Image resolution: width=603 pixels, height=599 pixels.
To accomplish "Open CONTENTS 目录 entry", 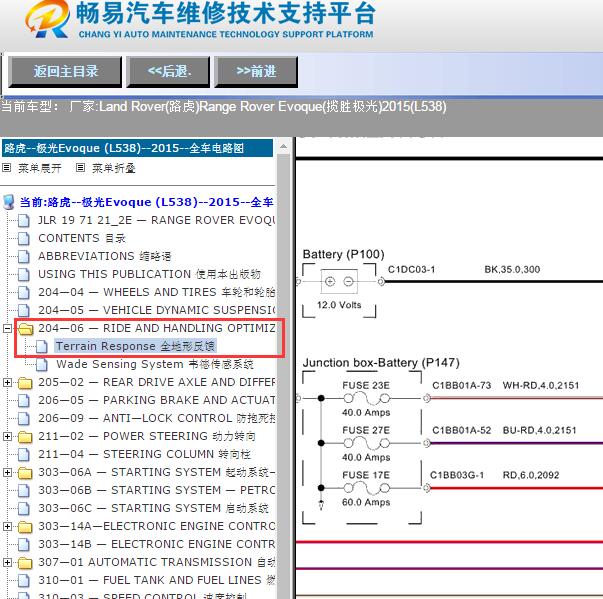I will pyautogui.click(x=82, y=238).
